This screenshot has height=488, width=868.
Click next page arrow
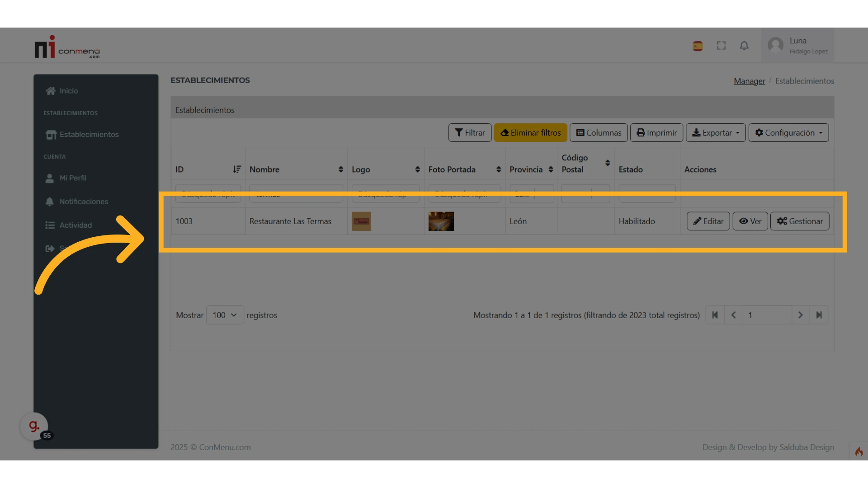[x=800, y=315]
